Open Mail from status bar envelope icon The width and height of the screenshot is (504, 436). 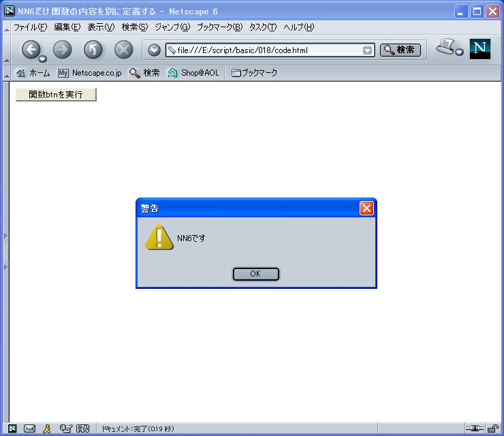[x=29, y=429]
